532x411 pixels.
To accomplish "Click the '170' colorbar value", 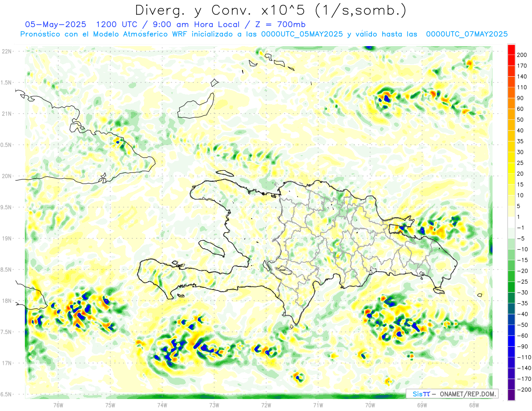I will [522, 66].
